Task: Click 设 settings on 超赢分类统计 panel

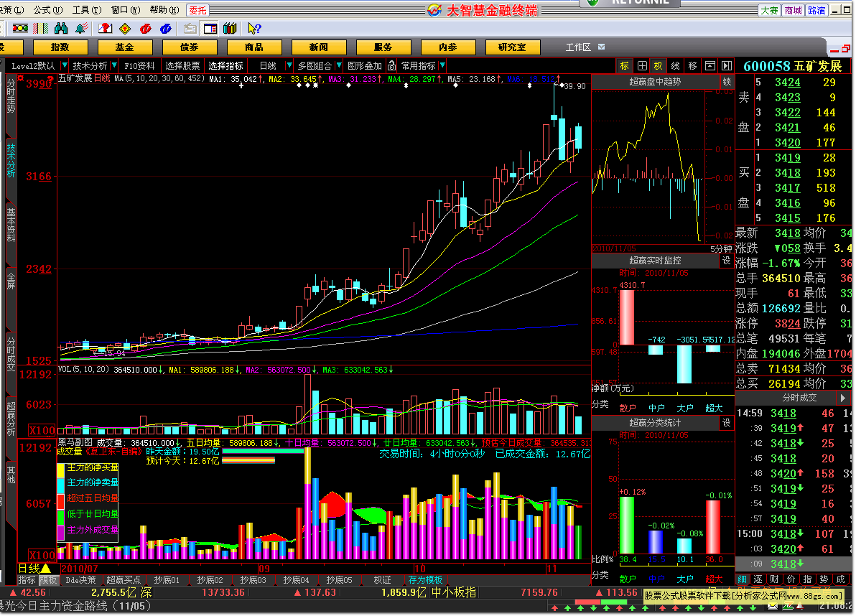Action: (x=727, y=423)
